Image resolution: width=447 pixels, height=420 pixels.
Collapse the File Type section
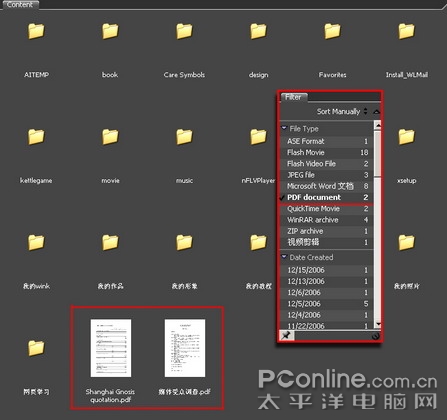tap(284, 128)
